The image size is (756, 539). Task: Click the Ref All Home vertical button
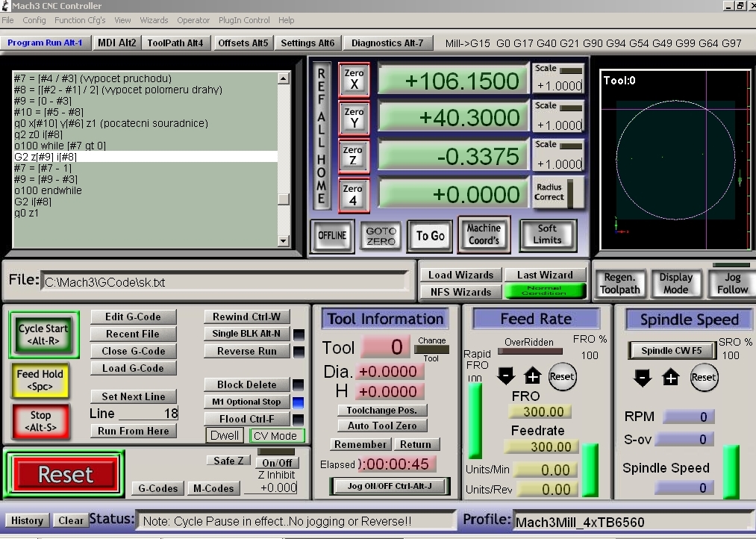pos(322,136)
